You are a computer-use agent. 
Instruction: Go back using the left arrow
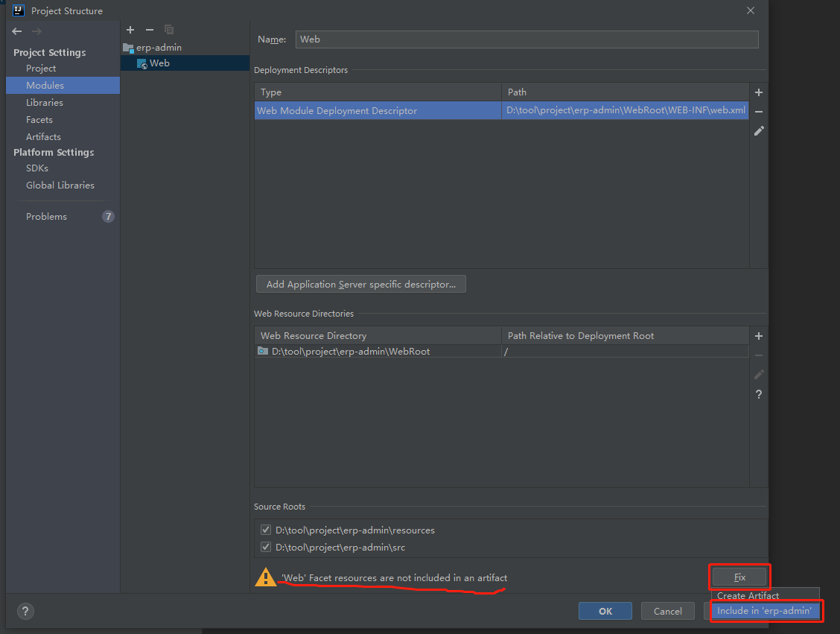pyautogui.click(x=16, y=31)
